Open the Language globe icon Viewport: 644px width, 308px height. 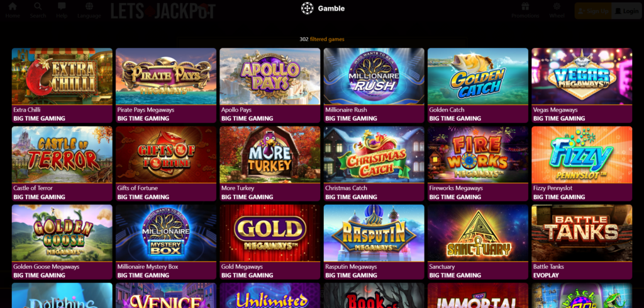point(89,6)
